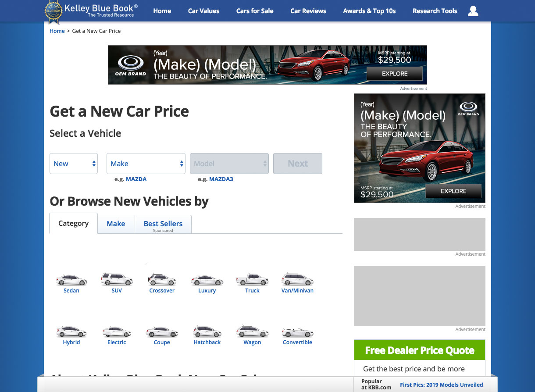Click the OEM Brand logo in top banner
Viewport: 535px width, 392px height.
pos(131,66)
